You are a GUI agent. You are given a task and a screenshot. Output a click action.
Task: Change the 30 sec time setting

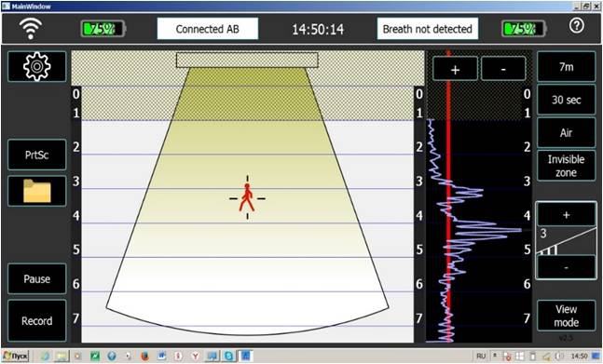pyautogui.click(x=566, y=100)
